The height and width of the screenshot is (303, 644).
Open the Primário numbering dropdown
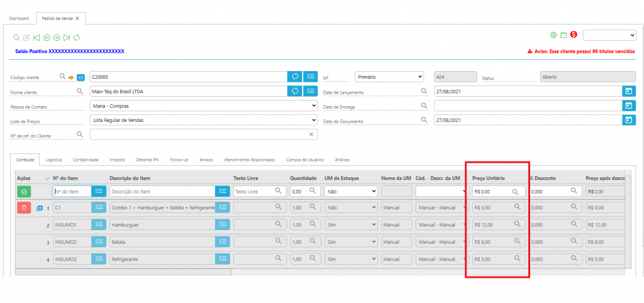390,77
